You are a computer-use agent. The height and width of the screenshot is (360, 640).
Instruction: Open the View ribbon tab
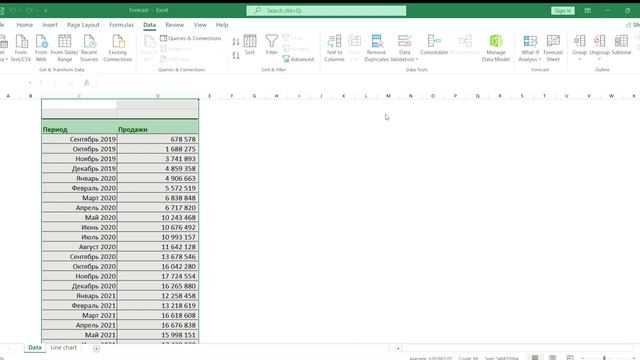click(x=200, y=25)
